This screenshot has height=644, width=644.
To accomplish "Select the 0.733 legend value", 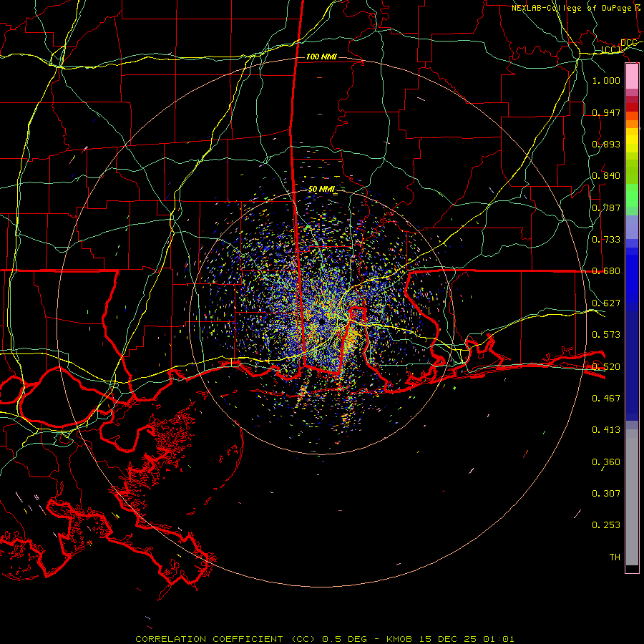I will click(x=606, y=240).
